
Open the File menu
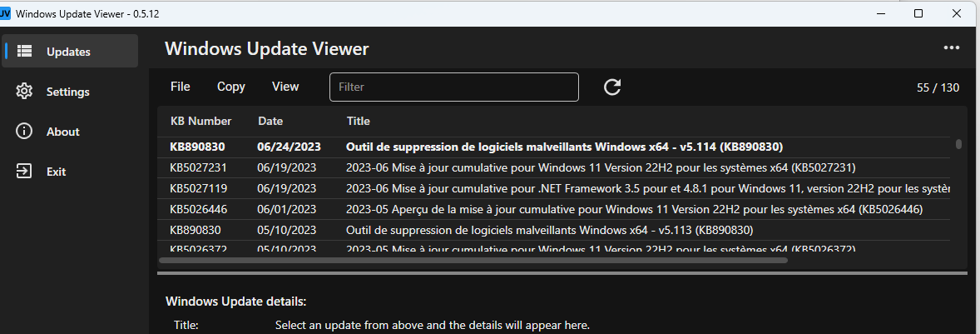180,87
